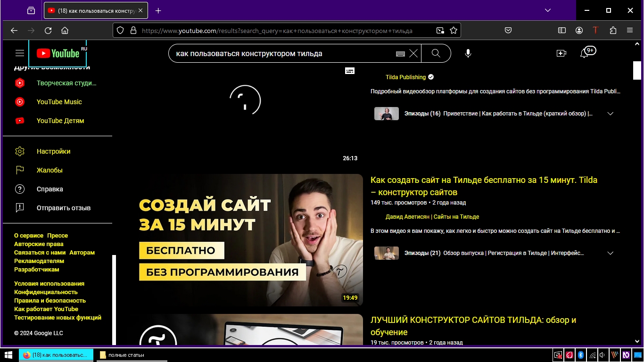Open Правила и безопасность link
The width and height of the screenshot is (644, 362).
tap(50, 300)
